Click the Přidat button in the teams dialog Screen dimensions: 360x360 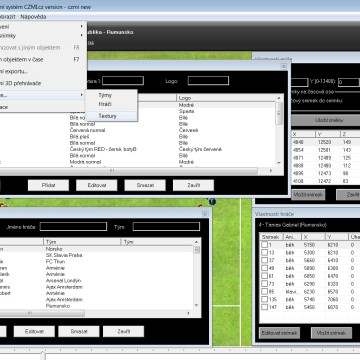point(48,185)
